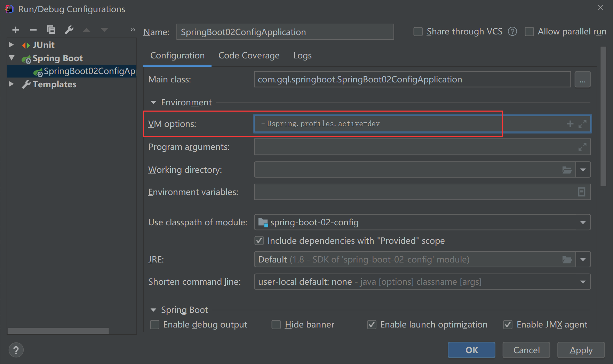Screen dimensions: 613x364
Task: Click the IntelliJ logo in title bar
Action: (9, 9)
